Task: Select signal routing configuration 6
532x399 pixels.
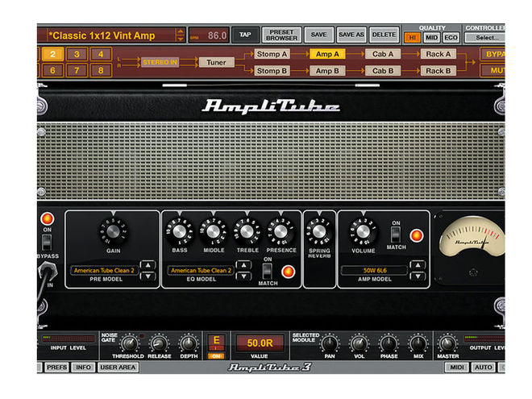Action: (52, 71)
